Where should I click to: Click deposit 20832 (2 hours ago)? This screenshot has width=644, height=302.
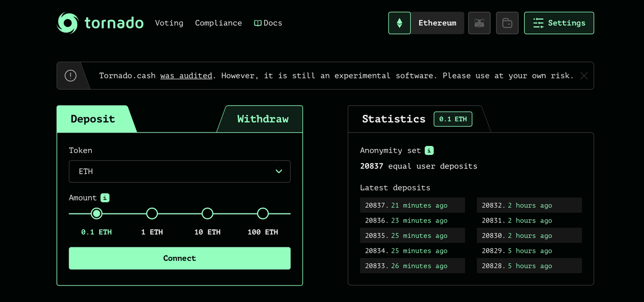pyautogui.click(x=529, y=205)
